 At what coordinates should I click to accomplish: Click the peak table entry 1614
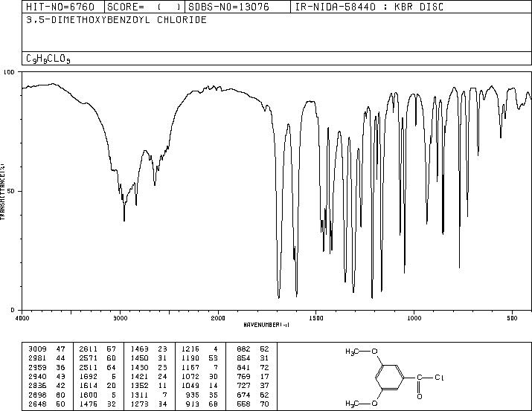click(89, 386)
